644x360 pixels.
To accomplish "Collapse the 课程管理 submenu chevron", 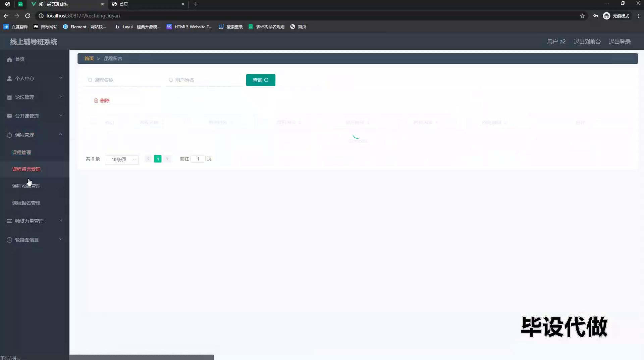I will 61,135.
